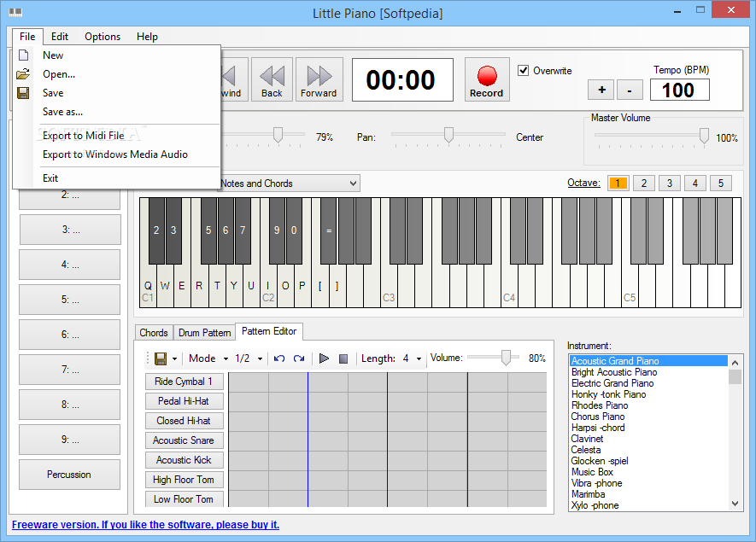Viewport: 756px width, 542px height.
Task: Select track button 9: ...
Action: tap(70, 440)
